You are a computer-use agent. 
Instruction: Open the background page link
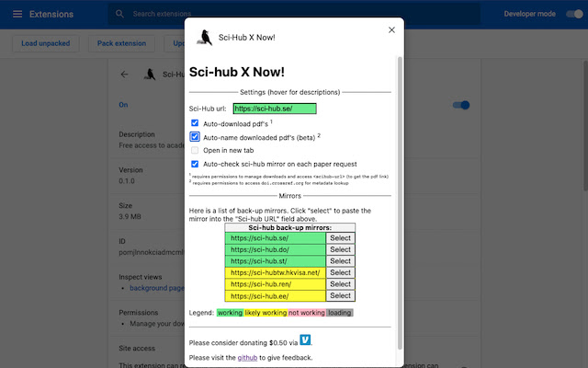157,288
